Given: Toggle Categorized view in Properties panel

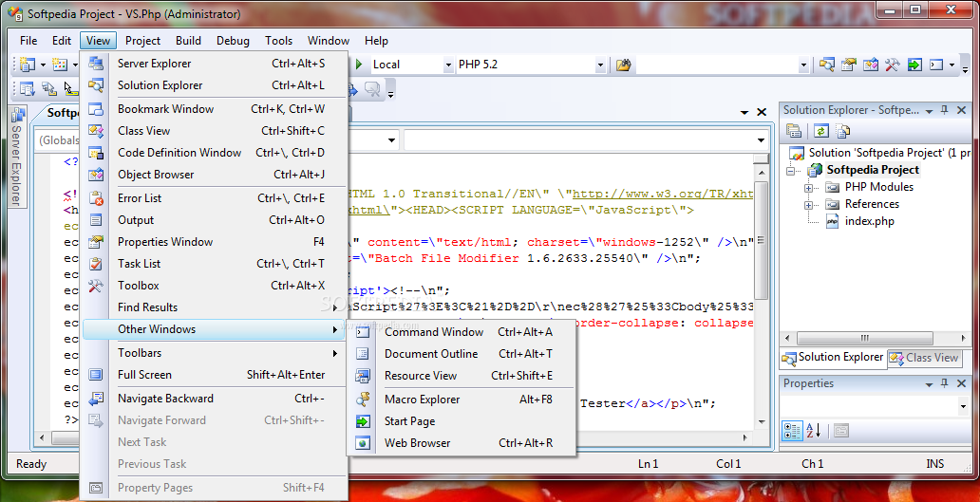Looking at the screenshot, I should (x=792, y=430).
